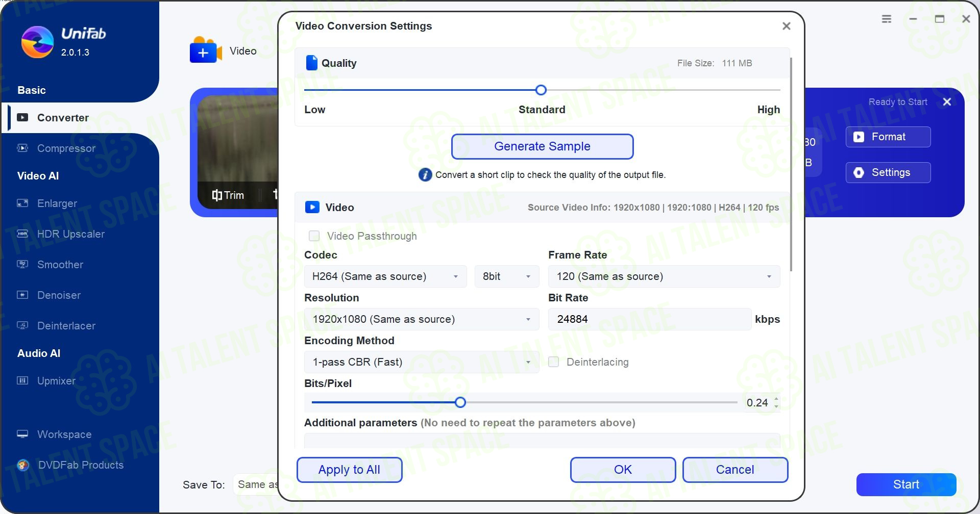This screenshot has height=514, width=980.
Task: Click the Workspace monitor icon
Action: pos(22,434)
